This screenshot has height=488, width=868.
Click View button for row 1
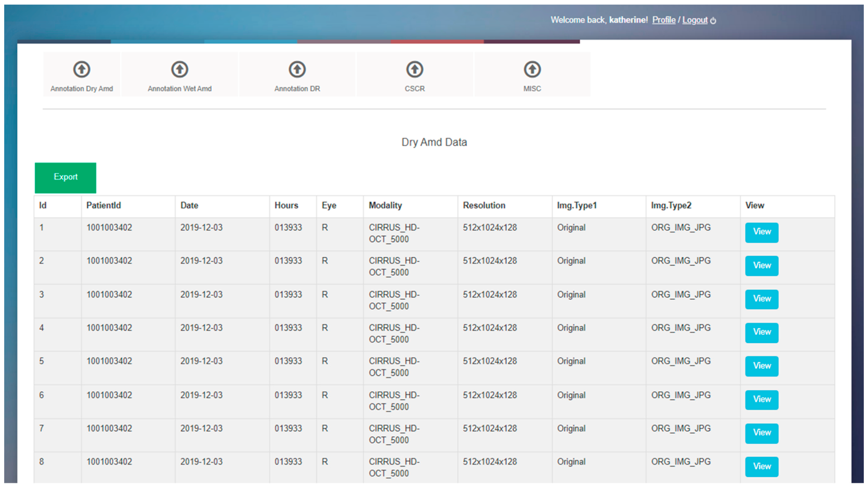coord(761,232)
